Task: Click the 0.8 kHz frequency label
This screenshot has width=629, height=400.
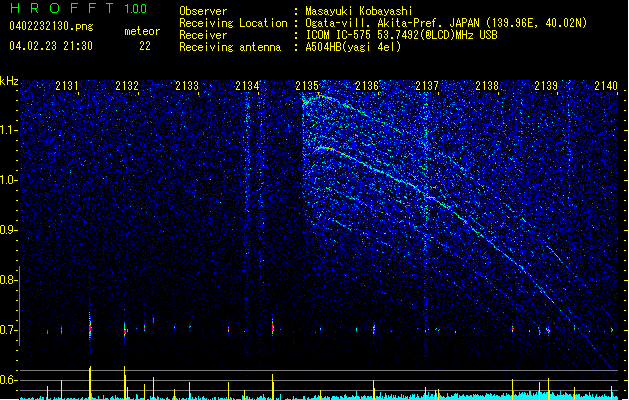Action: tap(8, 280)
